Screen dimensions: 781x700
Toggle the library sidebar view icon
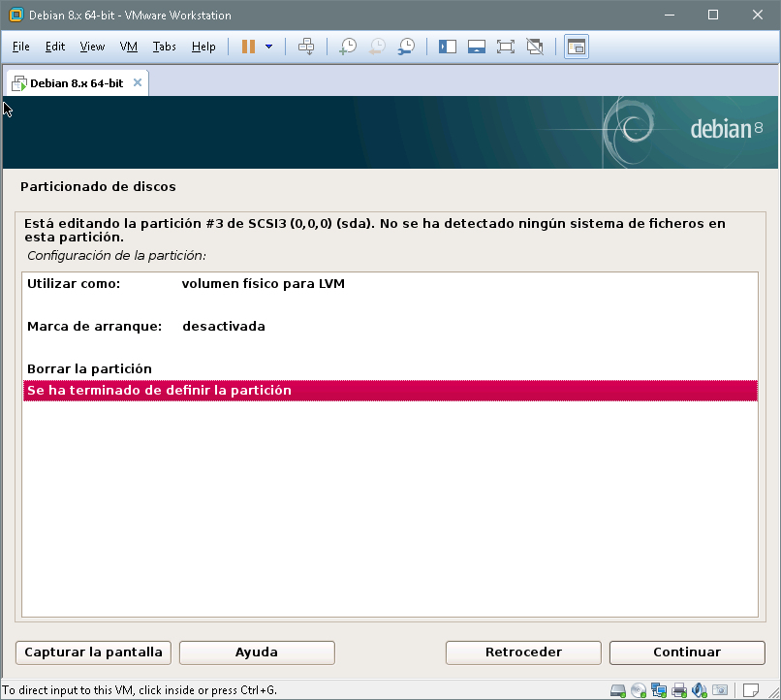pyautogui.click(x=447, y=47)
